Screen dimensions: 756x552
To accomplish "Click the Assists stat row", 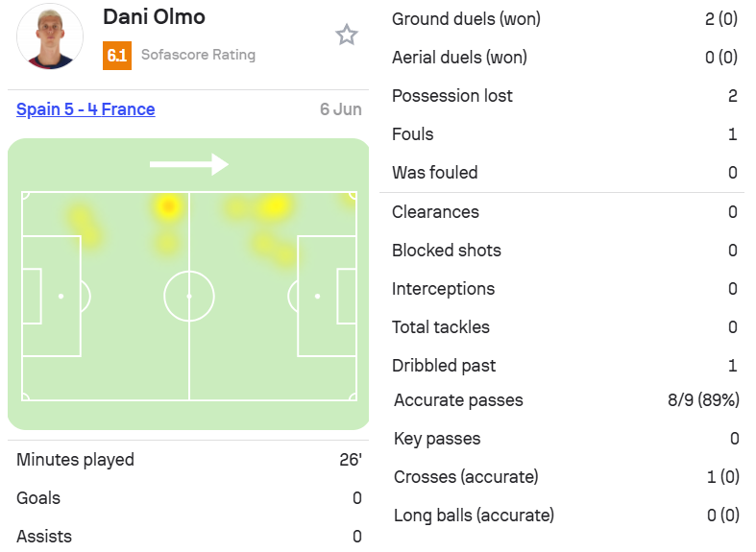I will [x=189, y=536].
